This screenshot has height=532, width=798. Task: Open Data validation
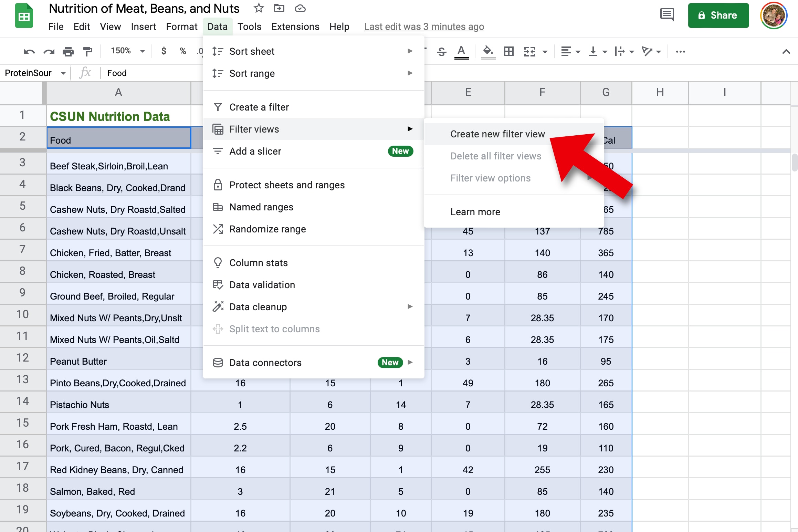click(313, 285)
